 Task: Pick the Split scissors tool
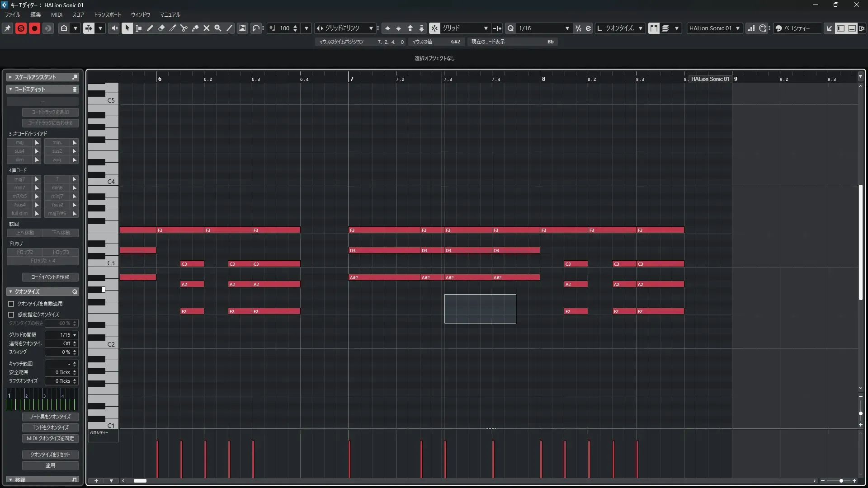click(184, 28)
